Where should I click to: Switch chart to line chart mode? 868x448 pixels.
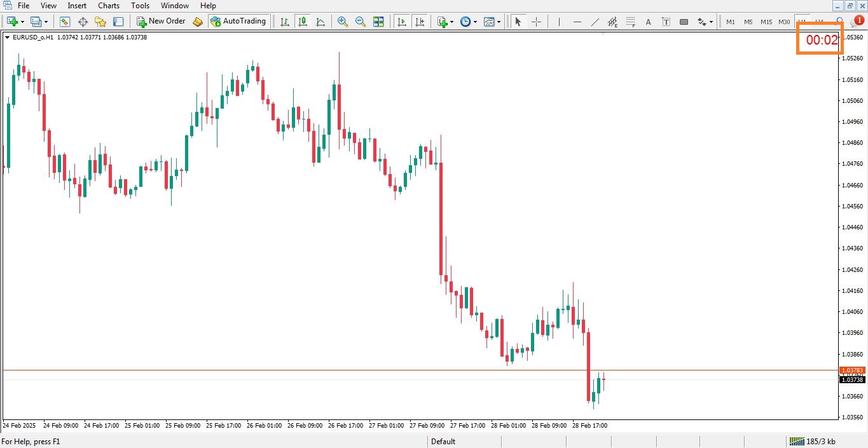pos(320,22)
